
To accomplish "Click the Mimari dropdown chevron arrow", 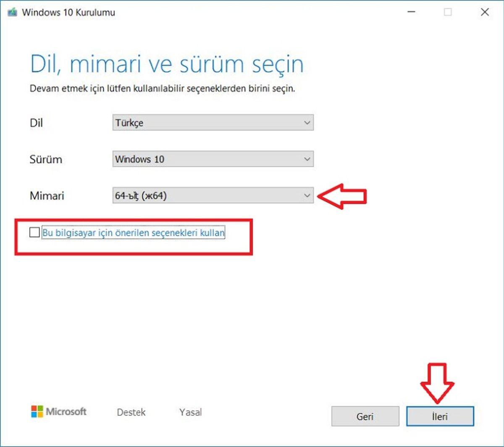I will 306,196.
